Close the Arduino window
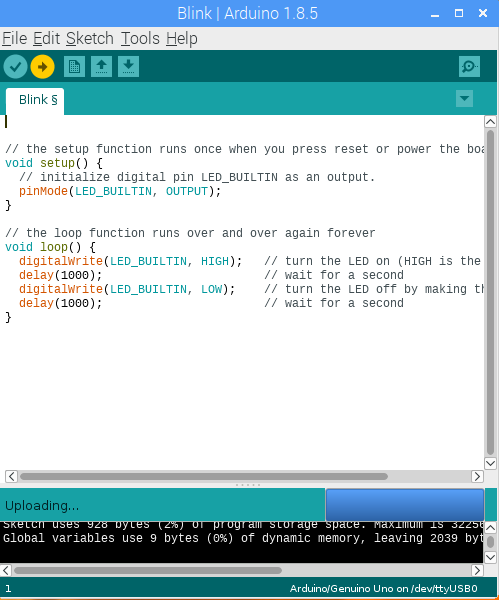Viewport: 499px width, 600px height. 483,13
